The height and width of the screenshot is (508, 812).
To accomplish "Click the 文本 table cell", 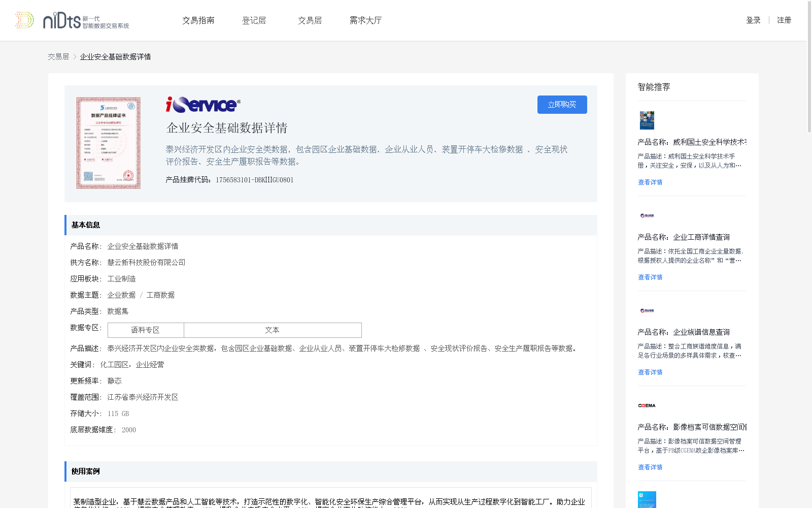I will click(273, 330).
